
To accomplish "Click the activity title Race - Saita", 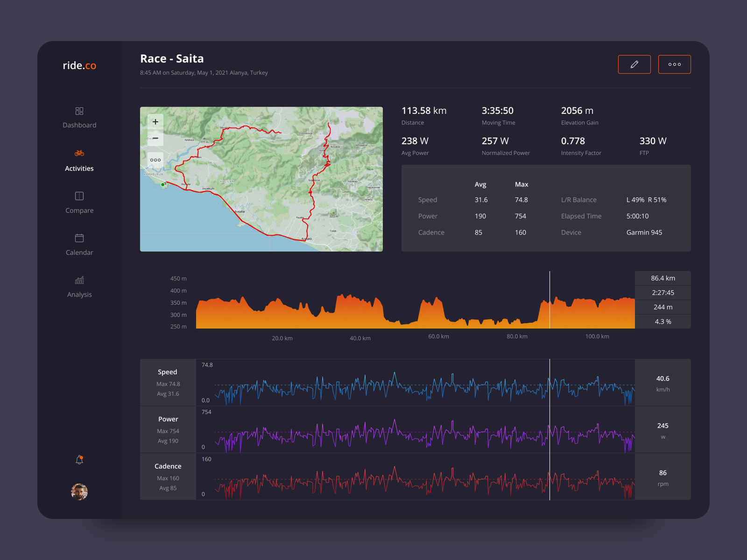I will click(x=172, y=58).
